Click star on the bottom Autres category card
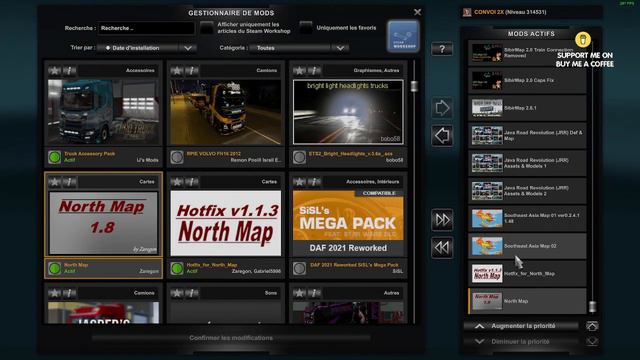 pyautogui.click(x=299, y=293)
